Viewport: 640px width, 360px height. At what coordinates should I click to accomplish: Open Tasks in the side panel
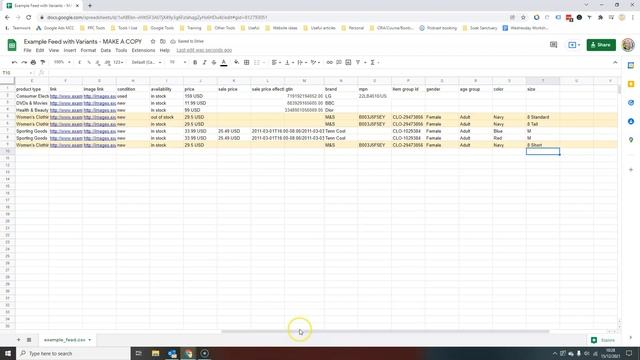click(631, 103)
